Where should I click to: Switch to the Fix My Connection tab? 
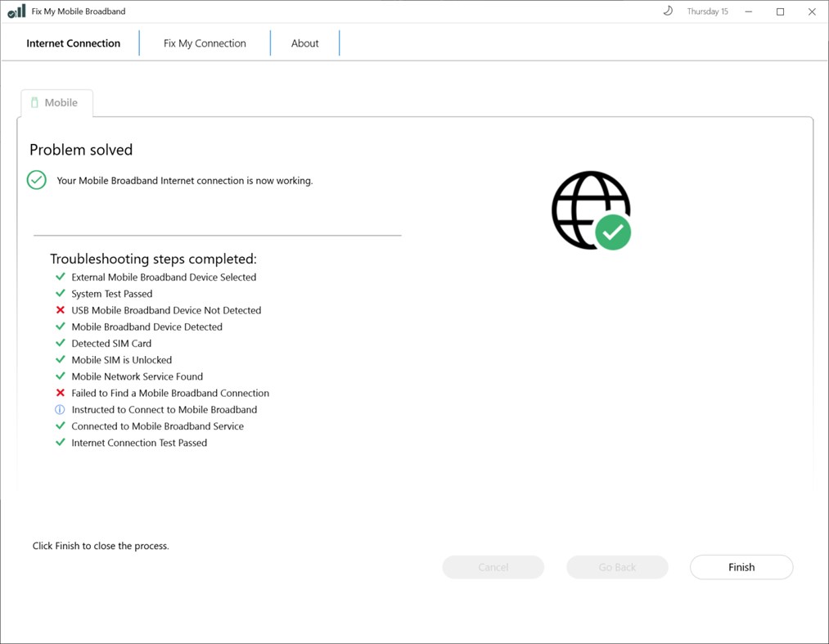coord(205,43)
